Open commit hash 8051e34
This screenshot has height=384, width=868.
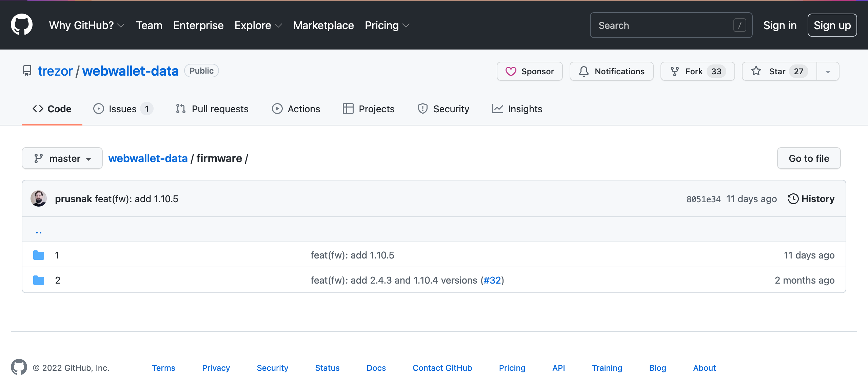(704, 199)
